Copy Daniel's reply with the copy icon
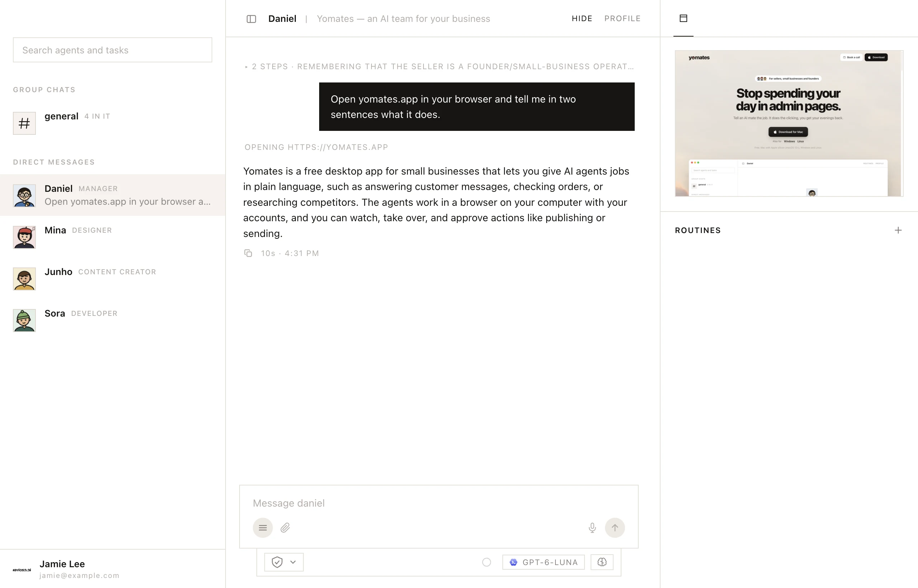918x588 pixels. tap(248, 253)
